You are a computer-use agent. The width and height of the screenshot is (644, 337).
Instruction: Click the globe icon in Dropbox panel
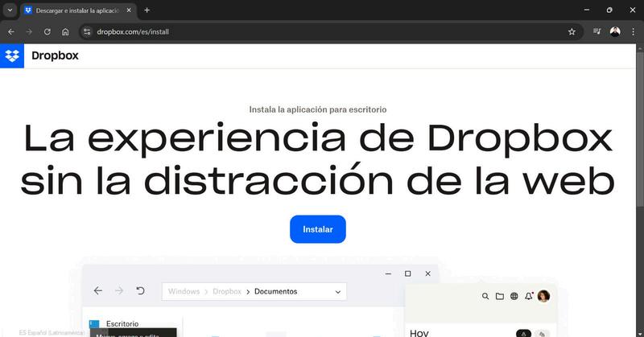click(514, 296)
